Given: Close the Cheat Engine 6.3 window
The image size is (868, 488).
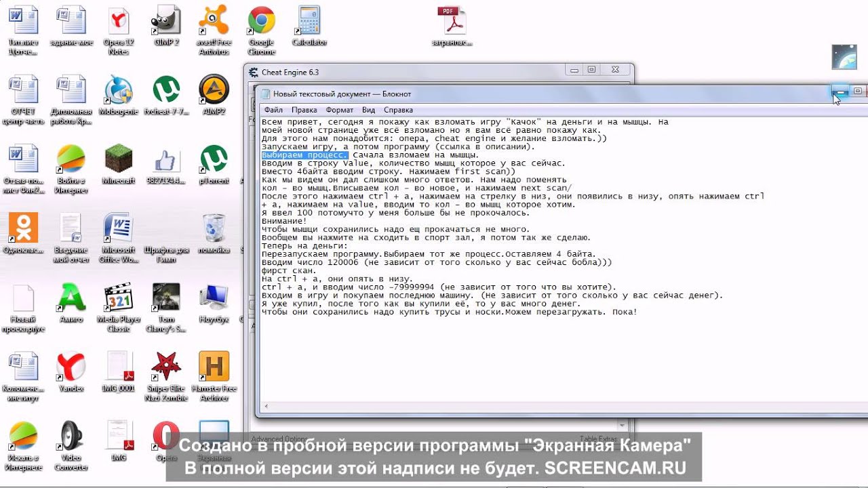Looking at the screenshot, I should coord(615,69).
